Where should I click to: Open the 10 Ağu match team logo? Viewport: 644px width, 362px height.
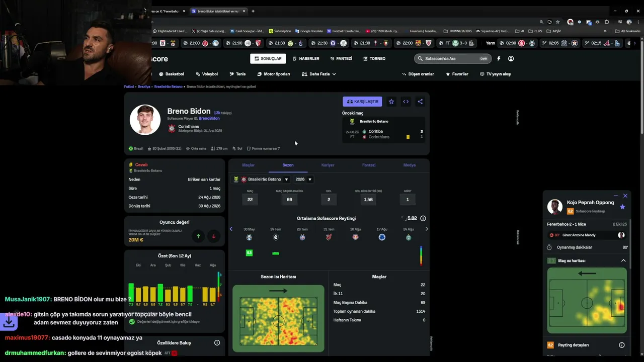point(355,237)
